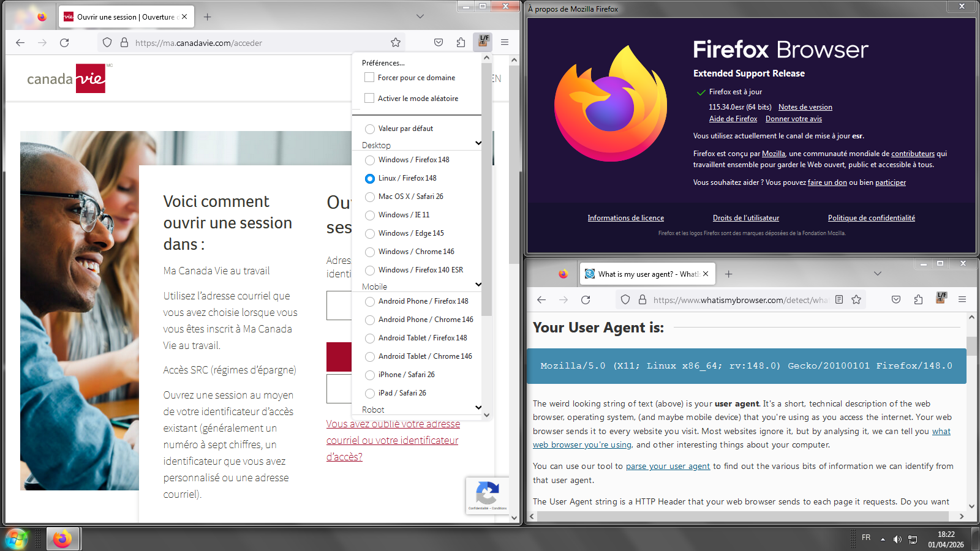Click the whatismybrowser.com address bar
Viewport: 980px width, 551px height.
coord(741,300)
